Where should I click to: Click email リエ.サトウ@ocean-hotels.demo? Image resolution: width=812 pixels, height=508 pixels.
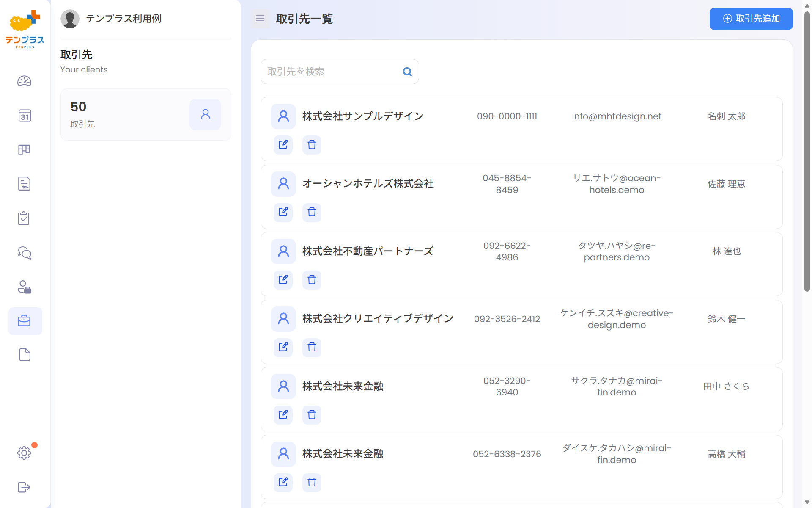pos(617,184)
